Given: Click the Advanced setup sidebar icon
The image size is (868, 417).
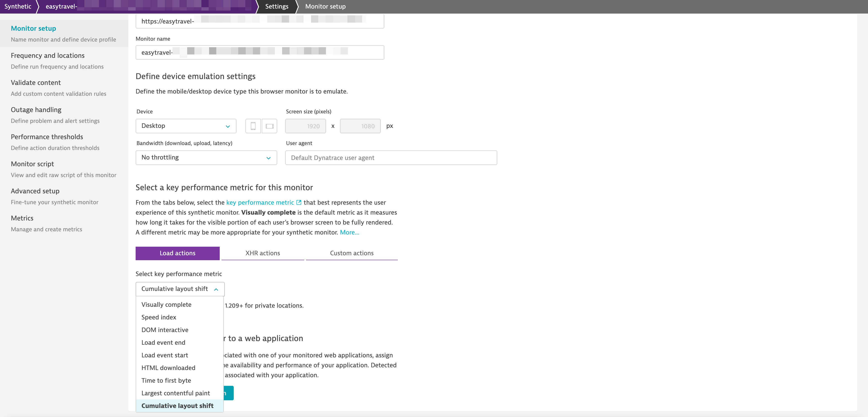Looking at the screenshot, I should tap(35, 191).
